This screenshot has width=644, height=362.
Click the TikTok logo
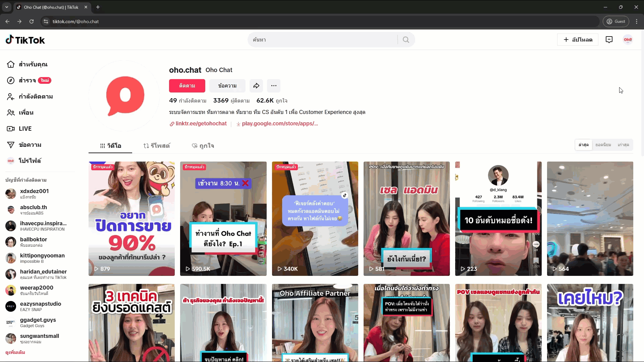(25, 40)
